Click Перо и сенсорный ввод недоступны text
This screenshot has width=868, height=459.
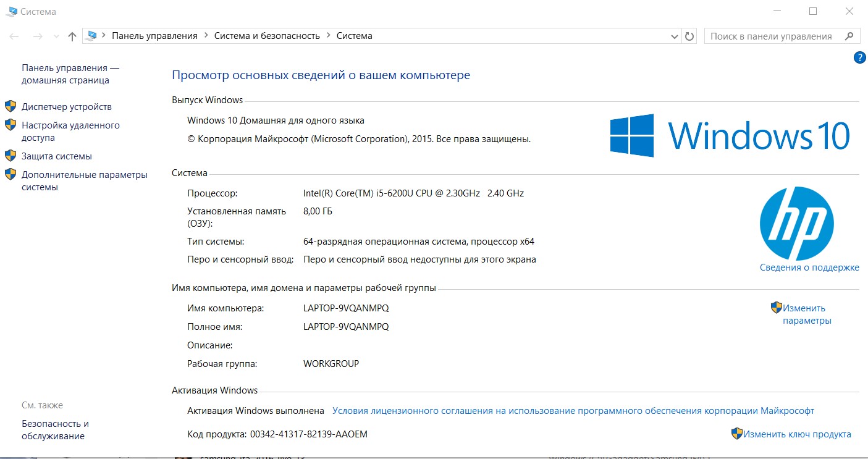click(420, 259)
